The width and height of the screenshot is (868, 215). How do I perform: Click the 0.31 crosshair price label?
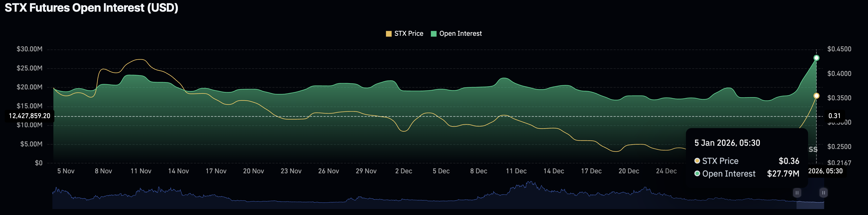834,116
